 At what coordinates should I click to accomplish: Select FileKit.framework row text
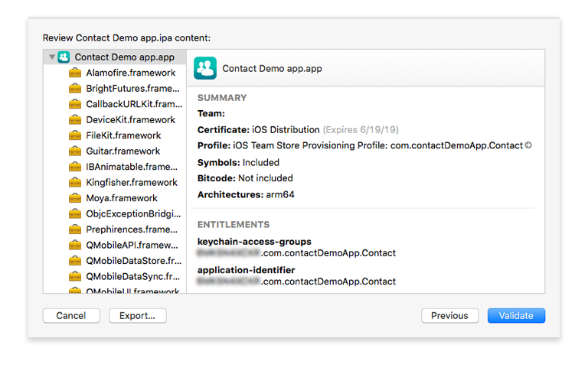(123, 135)
